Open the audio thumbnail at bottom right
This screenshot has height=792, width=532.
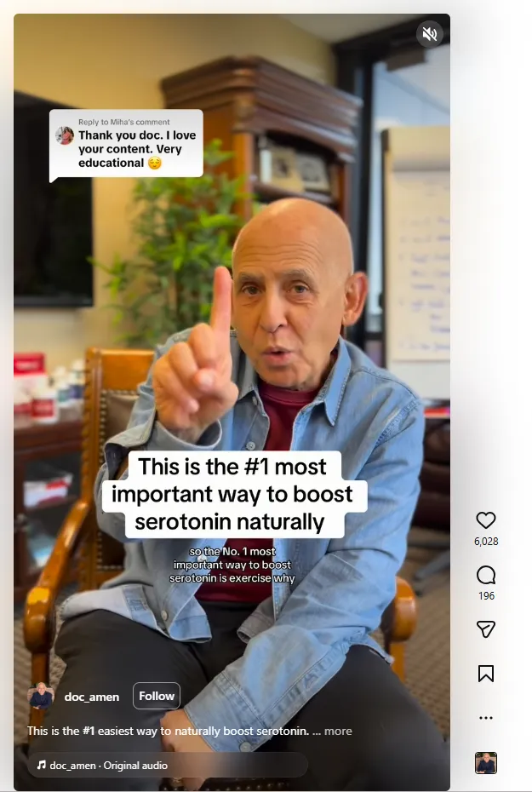[486, 763]
